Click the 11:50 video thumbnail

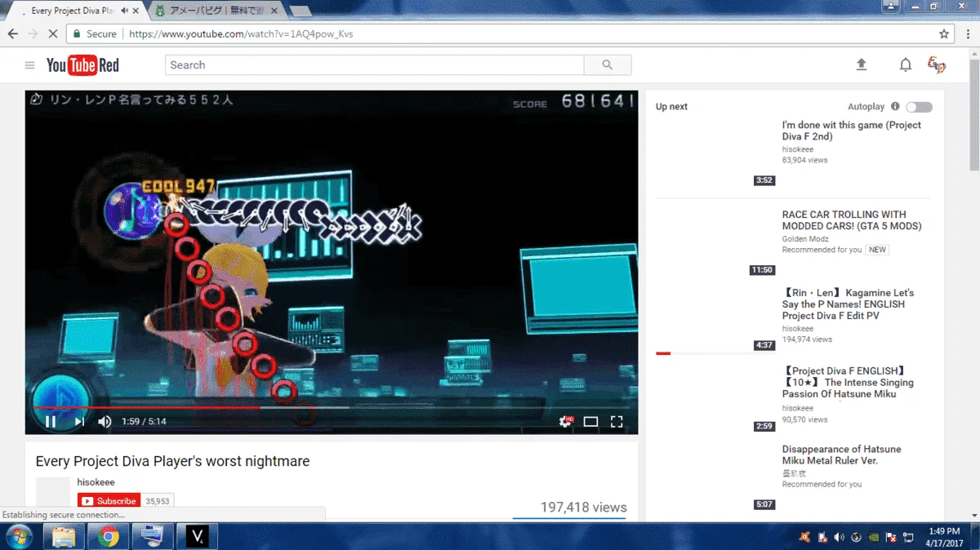coord(715,243)
